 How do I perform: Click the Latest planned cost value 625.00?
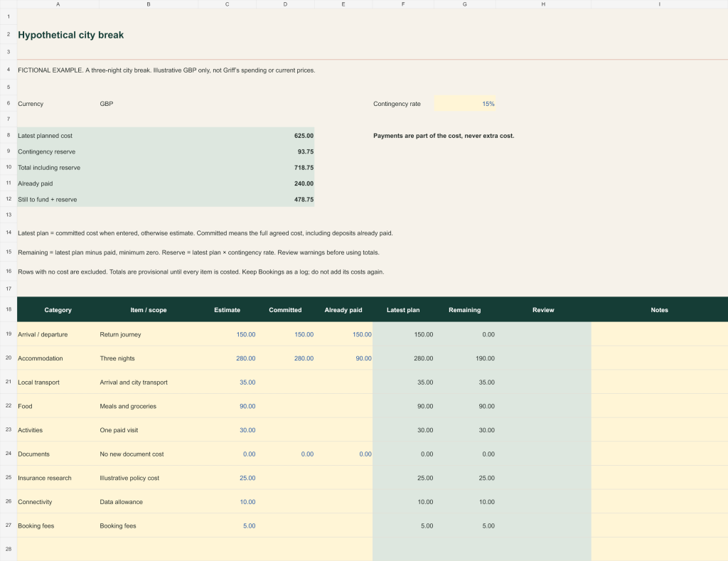pyautogui.click(x=304, y=136)
